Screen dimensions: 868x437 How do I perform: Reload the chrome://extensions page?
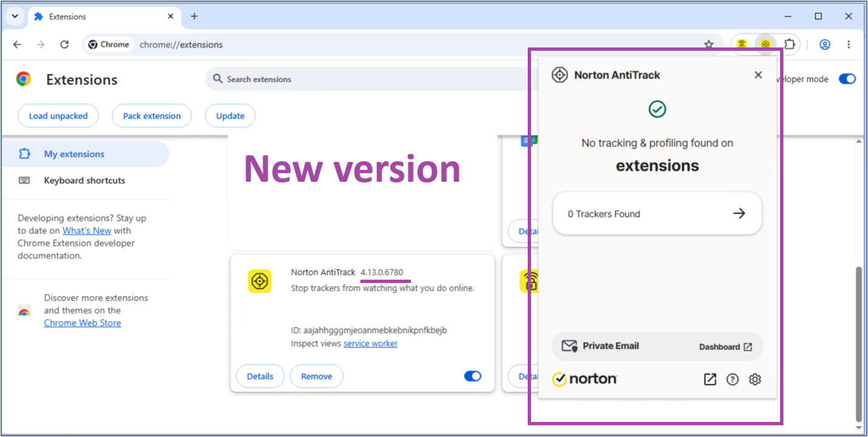click(x=64, y=44)
